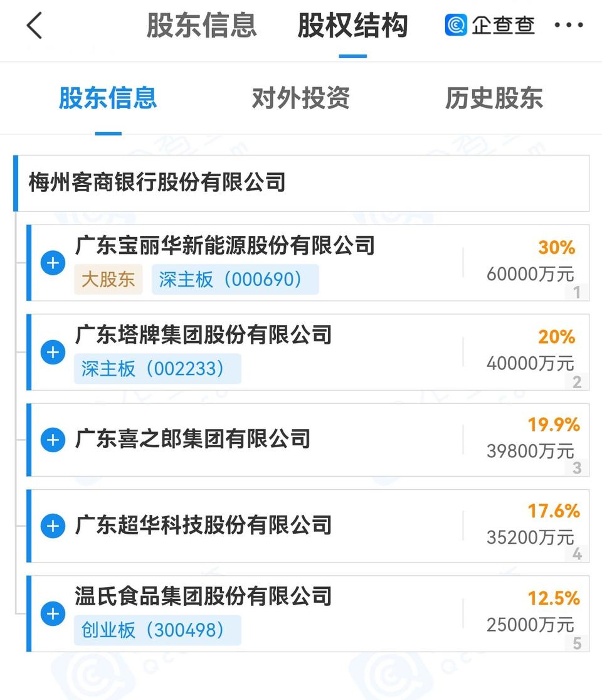Expand 广东宝丽华新能源 shareholder node
Image resolution: width=602 pixels, height=700 pixels.
(53, 263)
